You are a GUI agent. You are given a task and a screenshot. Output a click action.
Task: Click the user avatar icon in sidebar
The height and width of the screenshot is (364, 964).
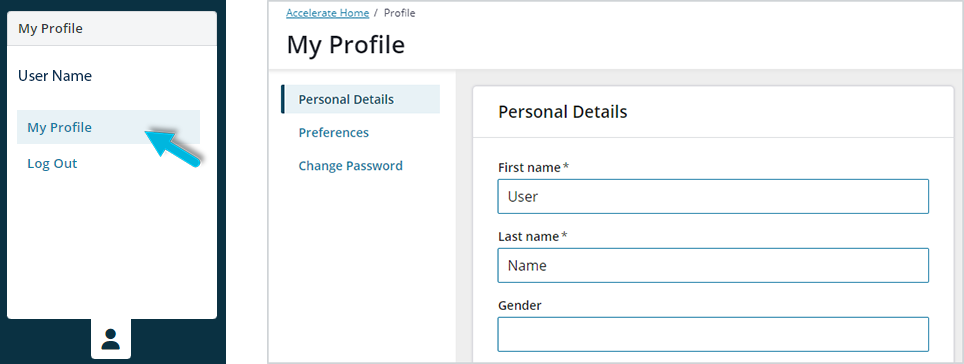click(111, 339)
